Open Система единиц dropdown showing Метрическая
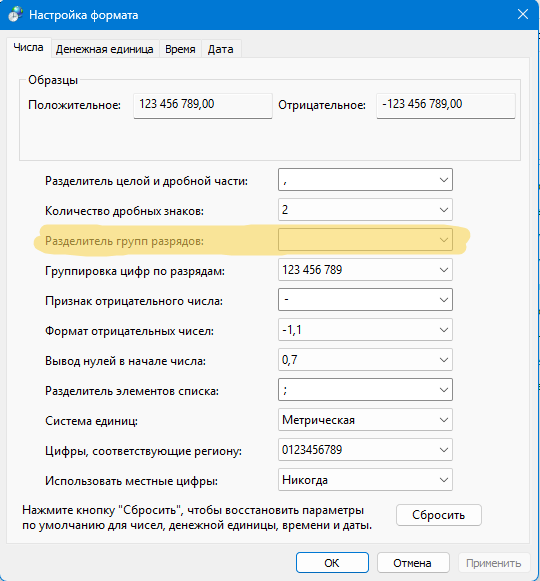The height and width of the screenshot is (581, 540). 365,420
